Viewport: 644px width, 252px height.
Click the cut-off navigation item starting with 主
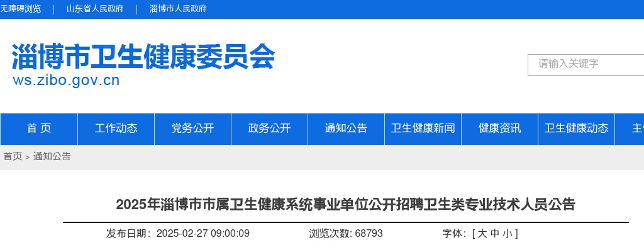636,129
